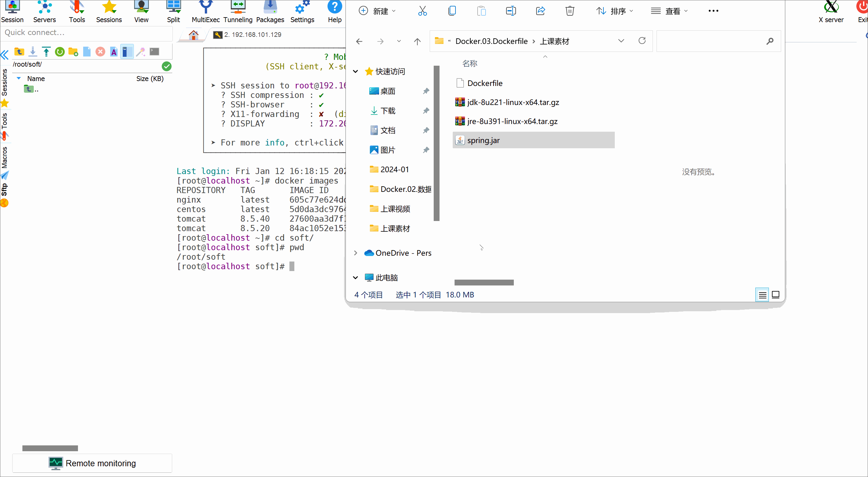Create new remote folder using the folder-plus icon
868x477 pixels.
tap(73, 52)
